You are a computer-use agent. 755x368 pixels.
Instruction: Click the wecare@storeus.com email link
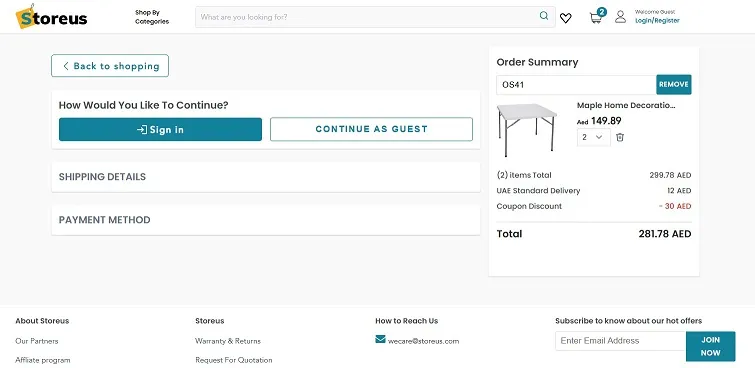(423, 341)
